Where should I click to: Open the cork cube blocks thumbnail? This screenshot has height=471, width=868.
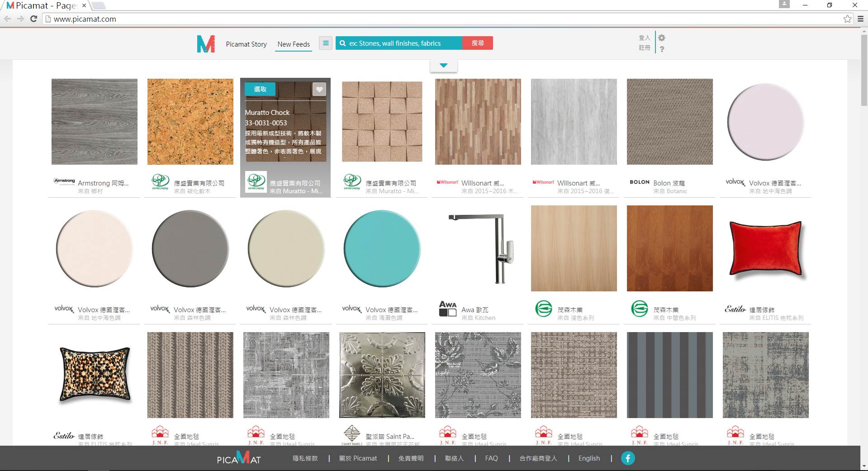(382, 122)
